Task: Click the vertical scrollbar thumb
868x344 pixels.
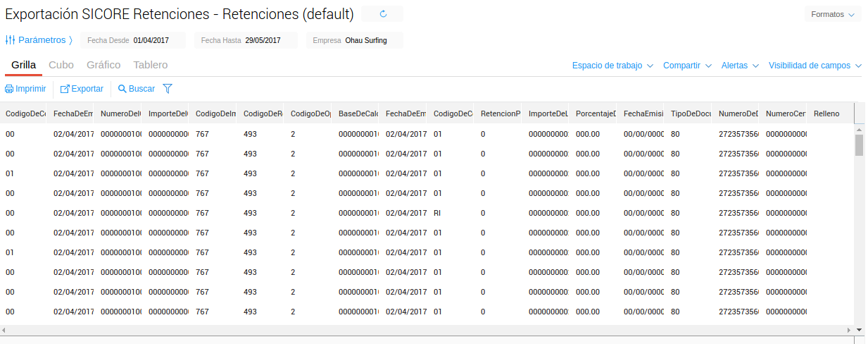Action: 859,145
